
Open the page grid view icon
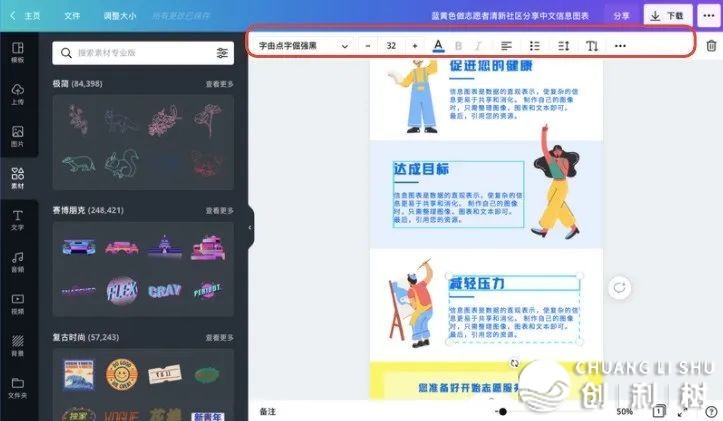point(659,411)
